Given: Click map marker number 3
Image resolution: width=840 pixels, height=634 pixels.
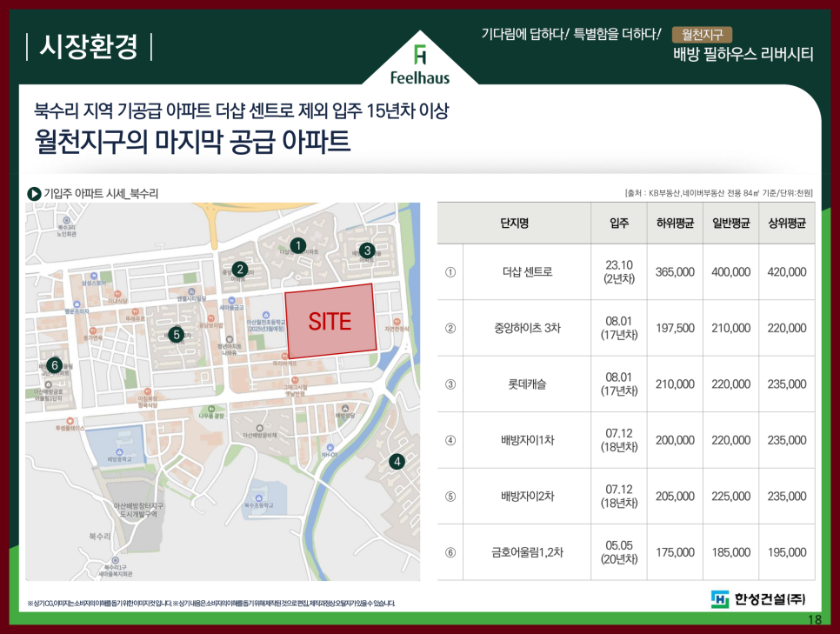Looking at the screenshot, I should point(367,250).
